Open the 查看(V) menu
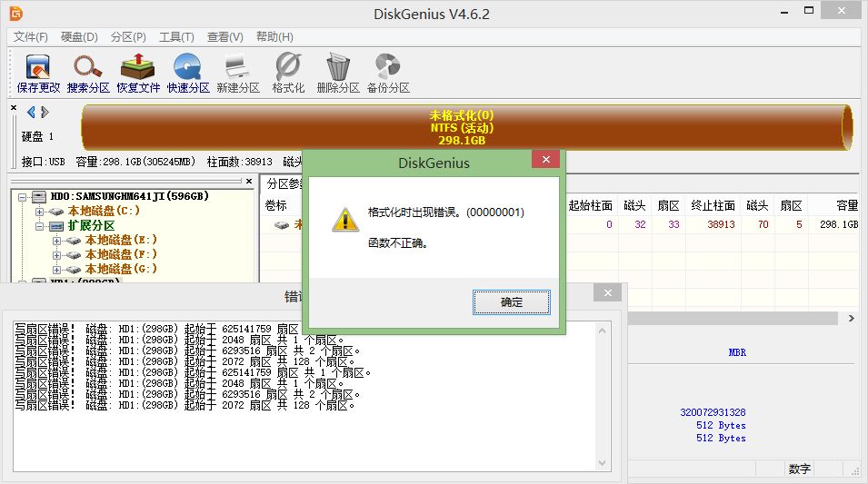The width and height of the screenshot is (868, 484). [x=224, y=37]
